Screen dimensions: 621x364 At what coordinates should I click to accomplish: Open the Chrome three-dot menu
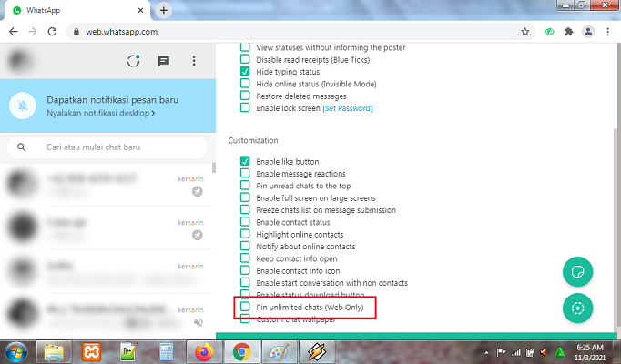[607, 32]
